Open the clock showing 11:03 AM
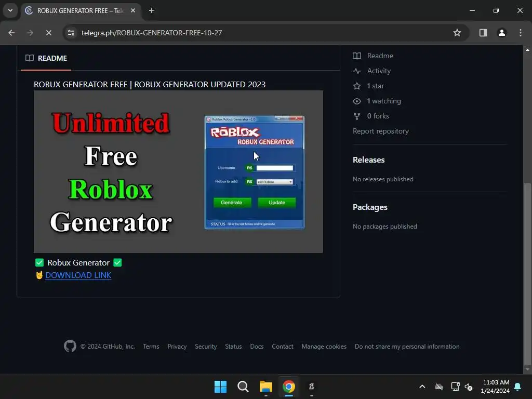Viewport: 532px width, 399px height. pos(495,387)
